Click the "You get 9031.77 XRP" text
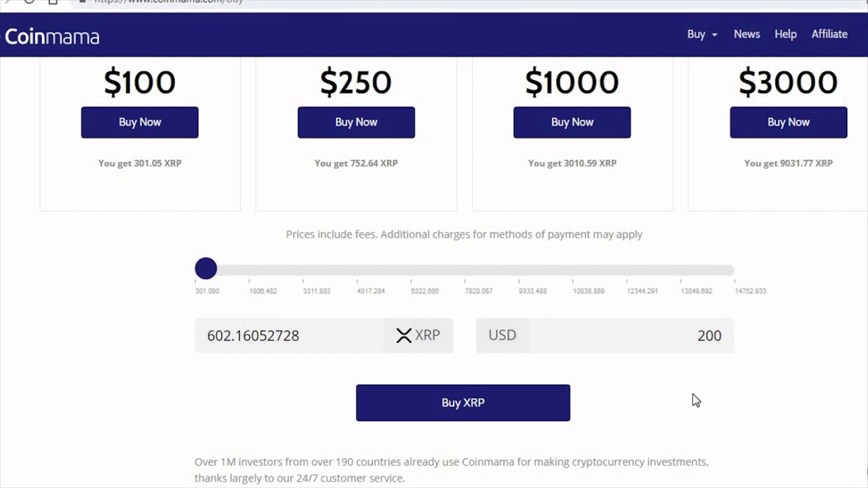This screenshot has width=868, height=488. tap(788, 163)
